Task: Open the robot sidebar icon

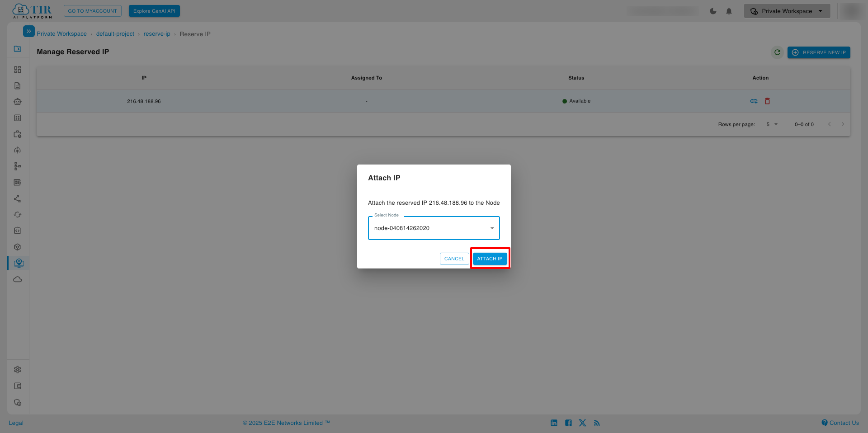Action: point(18,102)
